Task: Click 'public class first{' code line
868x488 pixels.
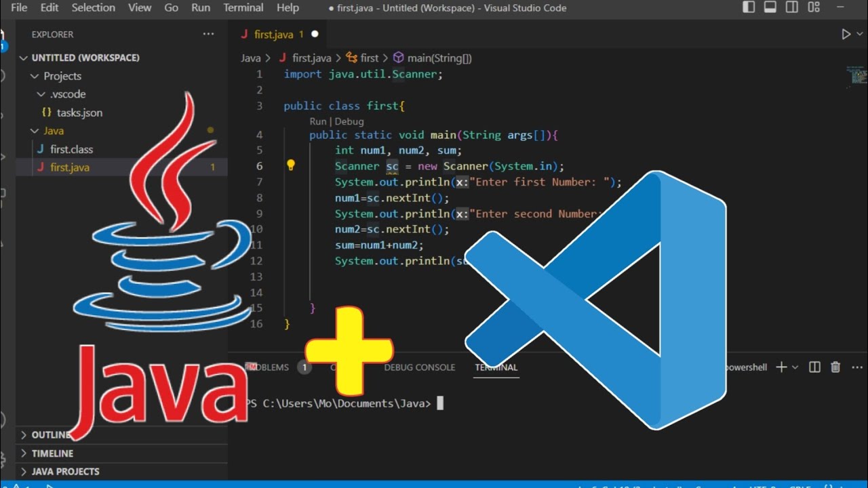Action: pyautogui.click(x=344, y=106)
